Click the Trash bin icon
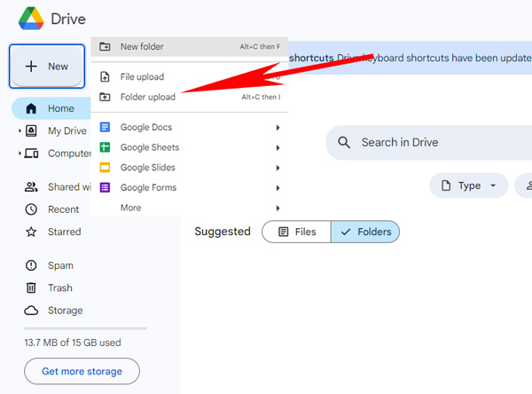 pyautogui.click(x=31, y=288)
